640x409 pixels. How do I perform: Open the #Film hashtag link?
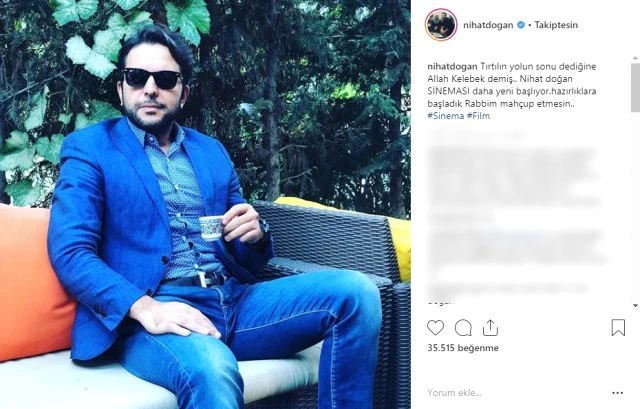478,116
